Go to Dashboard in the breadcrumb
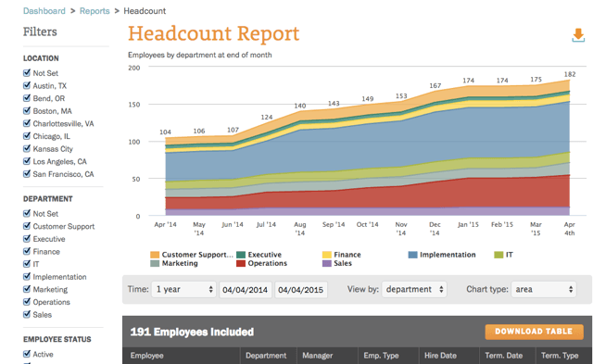 44,11
